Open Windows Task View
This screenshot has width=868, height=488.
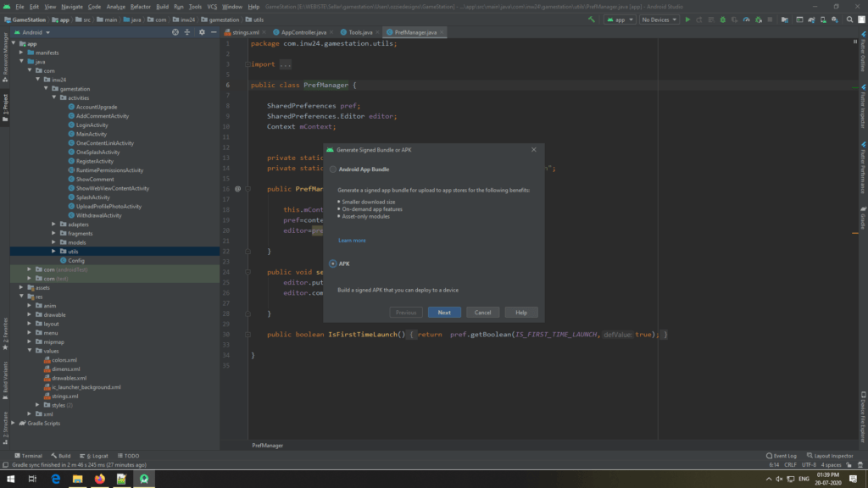33,480
